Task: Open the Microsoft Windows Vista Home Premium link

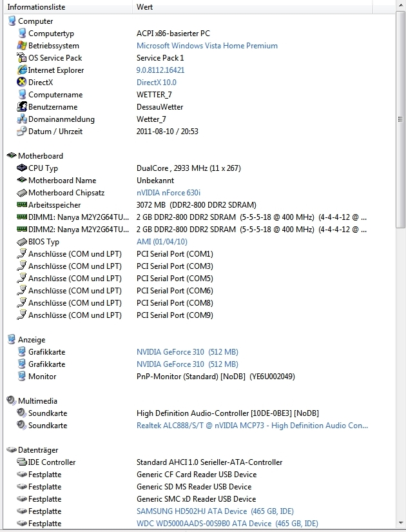Action: point(207,46)
